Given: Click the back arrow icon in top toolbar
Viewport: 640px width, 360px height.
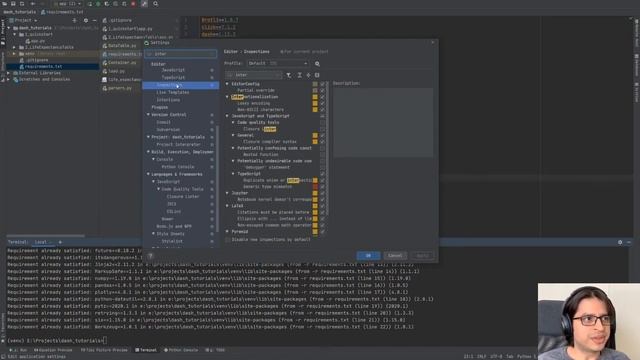Looking at the screenshot, I should (33, 4).
